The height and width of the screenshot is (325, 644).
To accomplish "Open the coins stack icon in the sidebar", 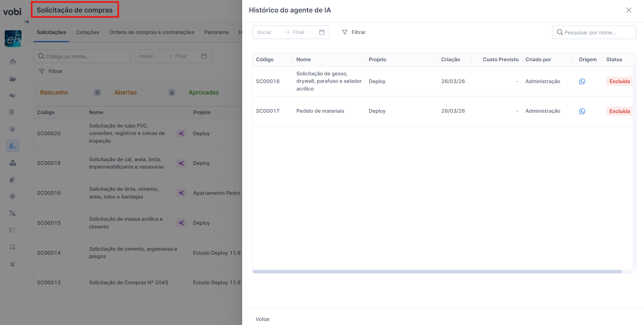I will coord(12,180).
